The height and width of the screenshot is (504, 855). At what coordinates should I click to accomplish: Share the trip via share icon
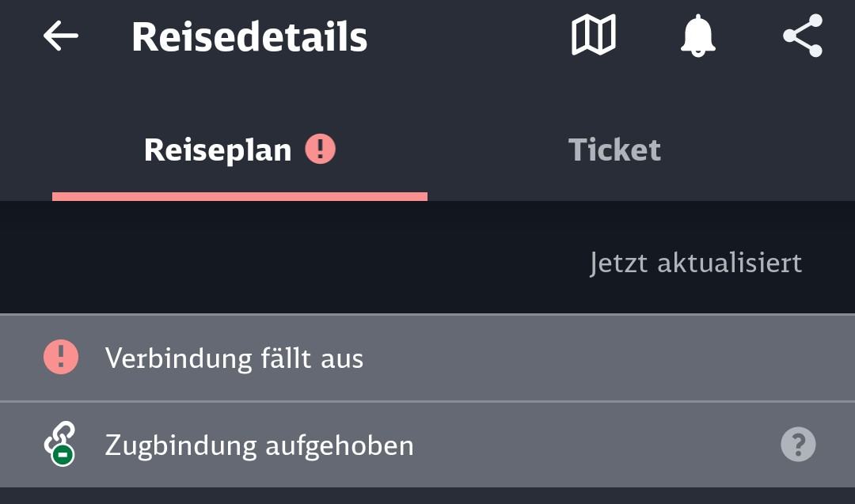pyautogui.click(x=803, y=36)
